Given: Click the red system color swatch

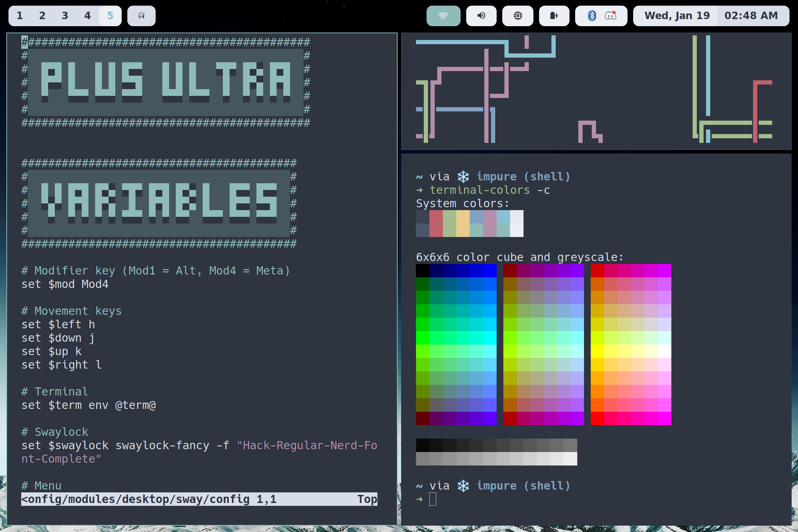Looking at the screenshot, I should point(436,223).
